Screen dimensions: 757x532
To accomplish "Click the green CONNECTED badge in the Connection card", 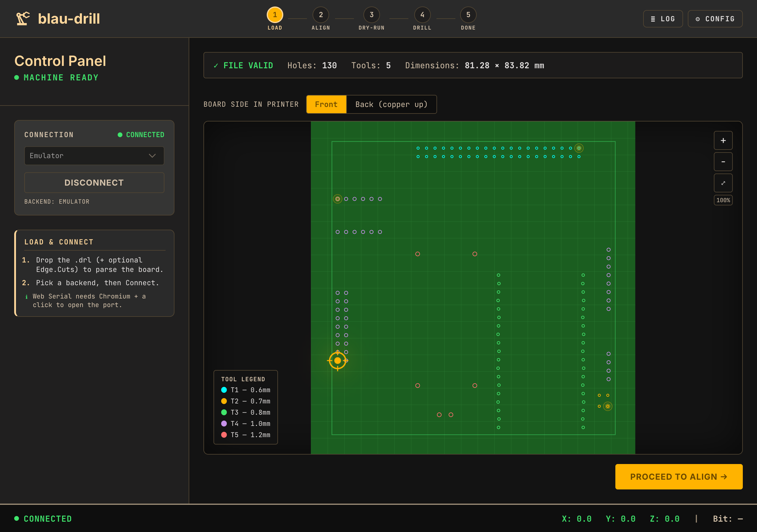I will pos(141,135).
